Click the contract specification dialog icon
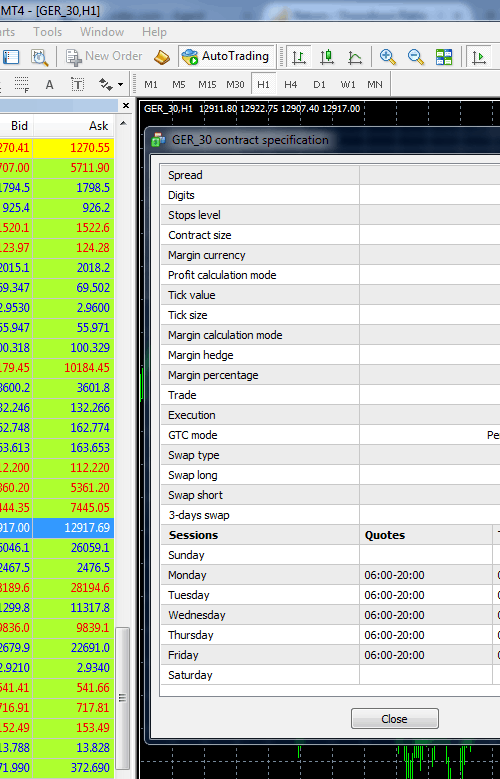 [x=158, y=140]
